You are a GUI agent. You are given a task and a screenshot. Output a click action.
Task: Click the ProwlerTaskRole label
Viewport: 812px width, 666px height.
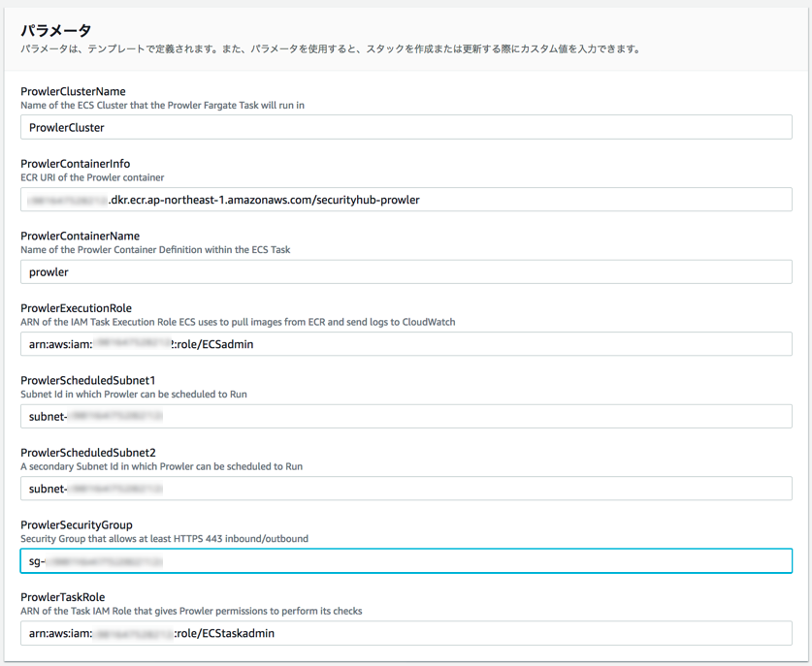click(x=63, y=597)
